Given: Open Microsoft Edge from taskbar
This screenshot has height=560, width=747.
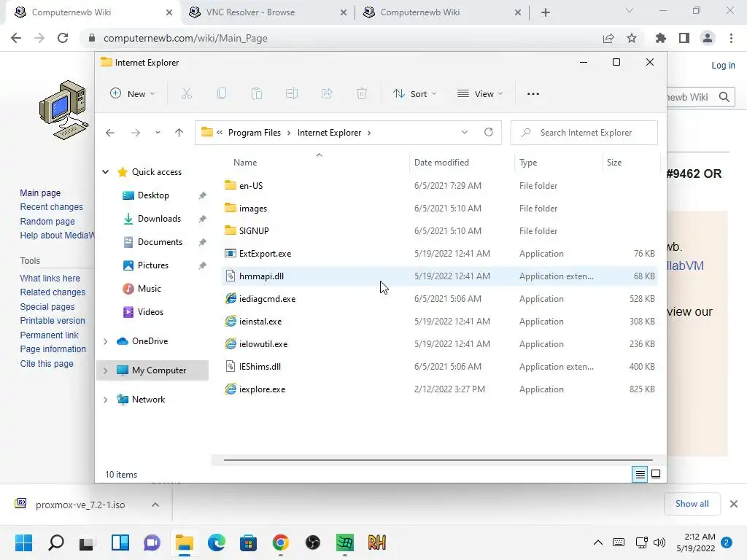Looking at the screenshot, I should click(216, 542).
